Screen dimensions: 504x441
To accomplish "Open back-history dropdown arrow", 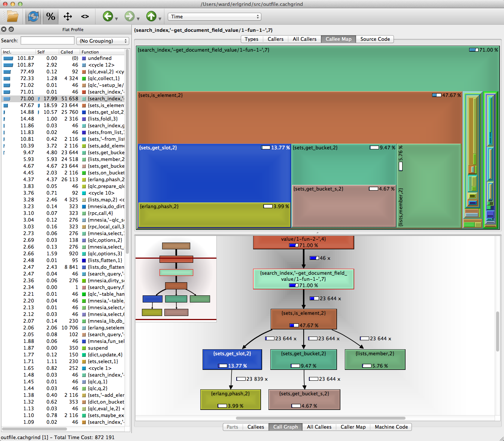I will [x=116, y=19].
